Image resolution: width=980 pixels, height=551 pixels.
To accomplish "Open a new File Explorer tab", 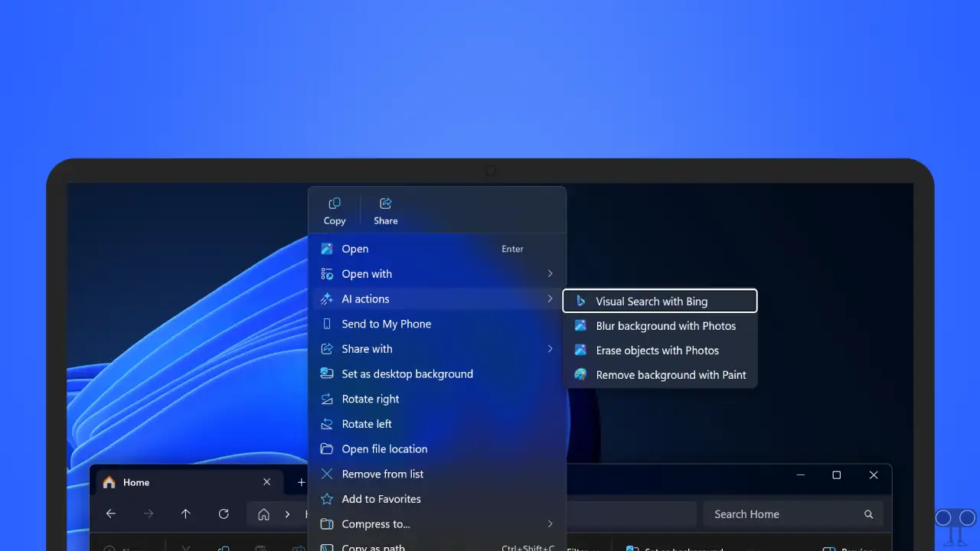I will click(x=300, y=482).
